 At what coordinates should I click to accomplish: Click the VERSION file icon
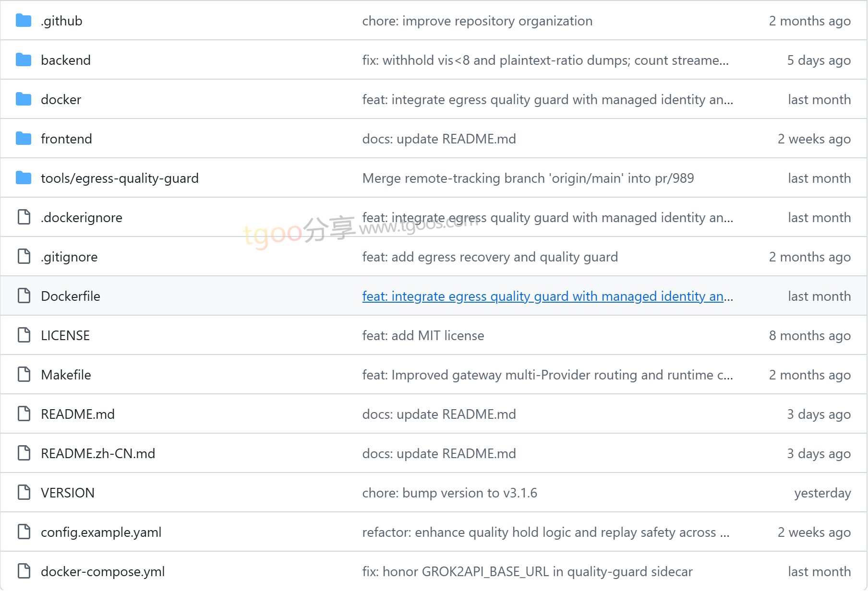pos(24,493)
